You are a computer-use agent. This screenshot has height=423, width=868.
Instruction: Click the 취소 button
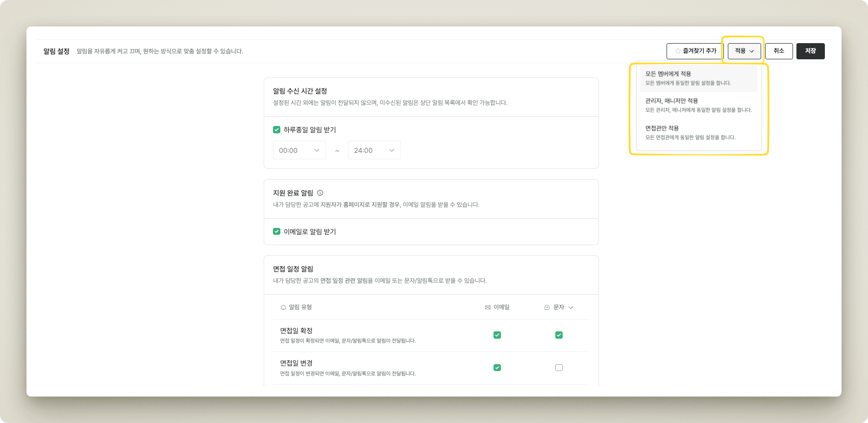tap(779, 51)
